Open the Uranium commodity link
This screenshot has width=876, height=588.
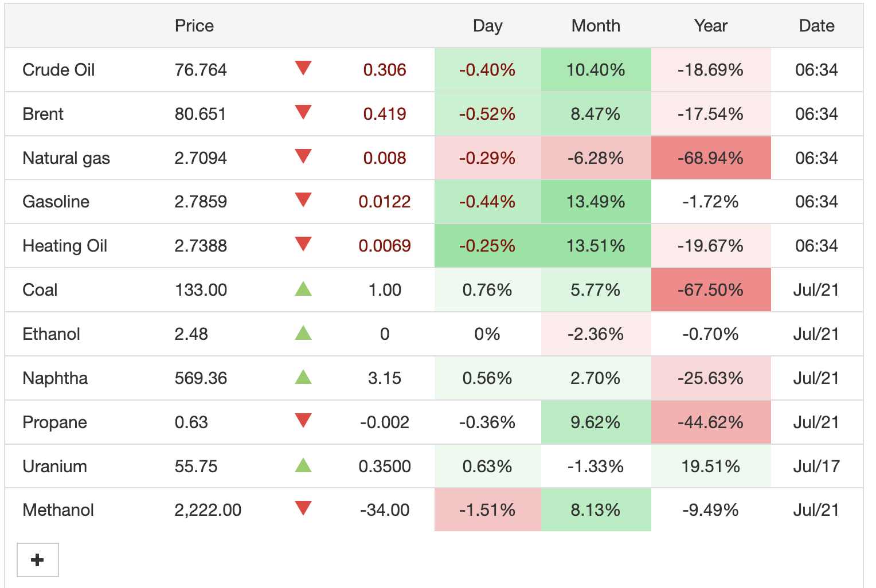coord(54,467)
